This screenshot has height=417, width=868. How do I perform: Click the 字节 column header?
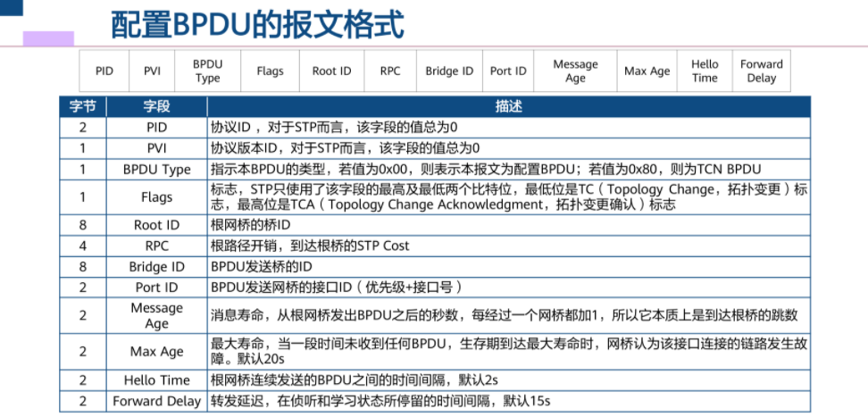[83, 106]
